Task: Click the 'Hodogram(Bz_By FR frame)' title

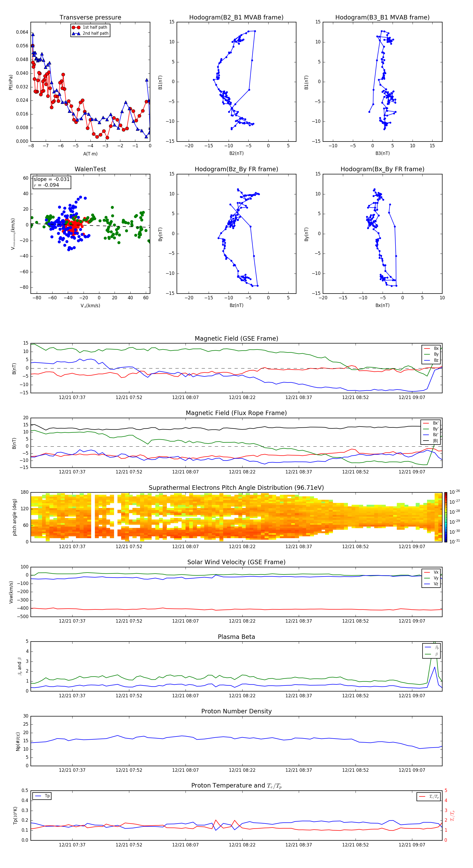Action: (236, 169)
